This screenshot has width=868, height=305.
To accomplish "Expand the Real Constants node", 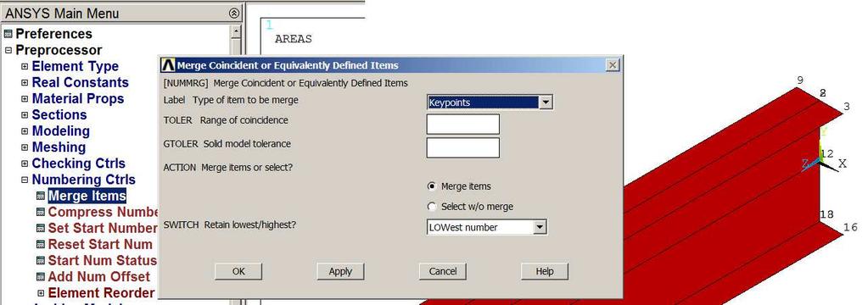I will [25, 83].
